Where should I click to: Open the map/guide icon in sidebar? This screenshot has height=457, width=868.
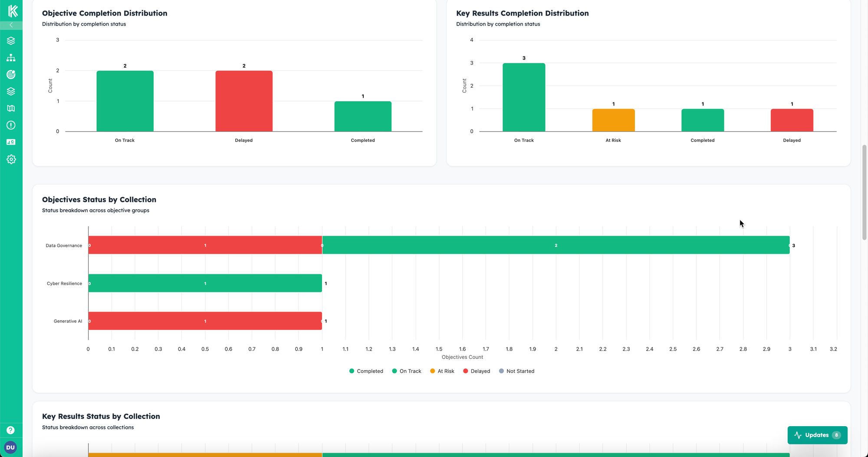[x=11, y=108]
